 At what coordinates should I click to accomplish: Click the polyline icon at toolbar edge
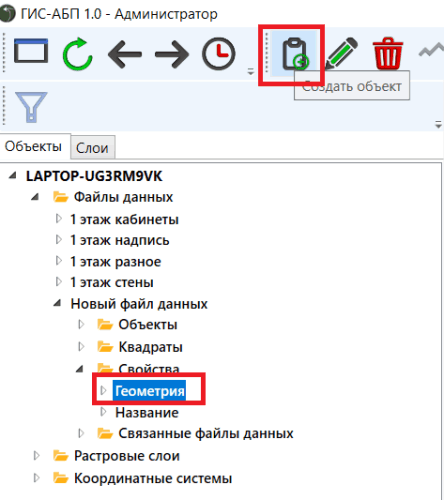click(431, 51)
